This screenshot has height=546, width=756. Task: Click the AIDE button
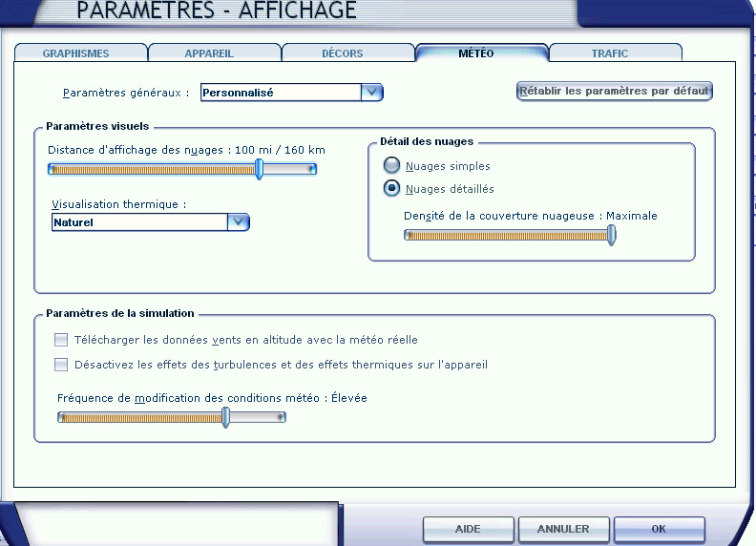[x=468, y=529]
